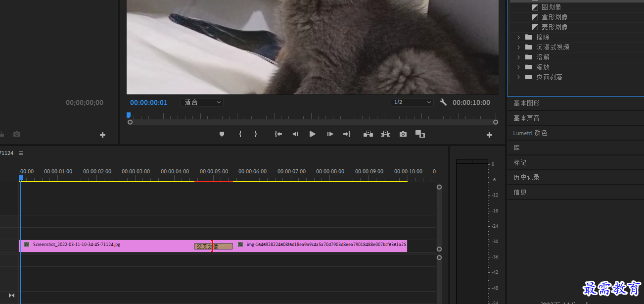The width and height of the screenshot is (644, 304).
Task: Go to In point button
Action: tap(278, 134)
